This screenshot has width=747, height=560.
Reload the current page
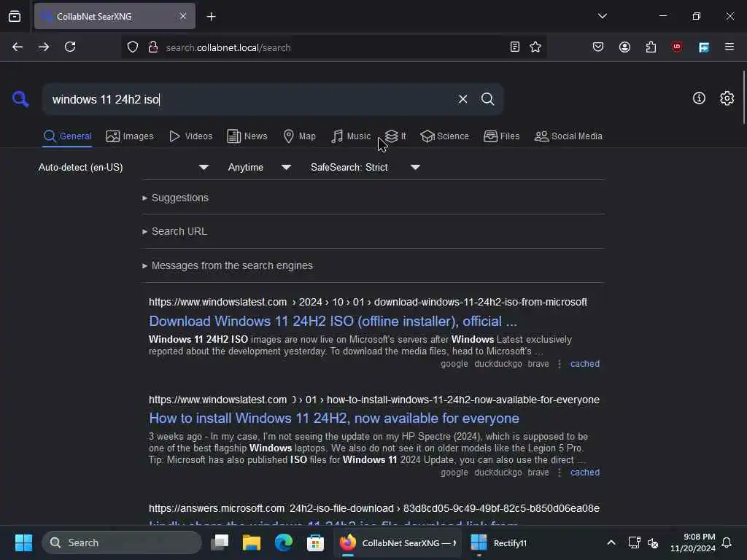tap(70, 47)
